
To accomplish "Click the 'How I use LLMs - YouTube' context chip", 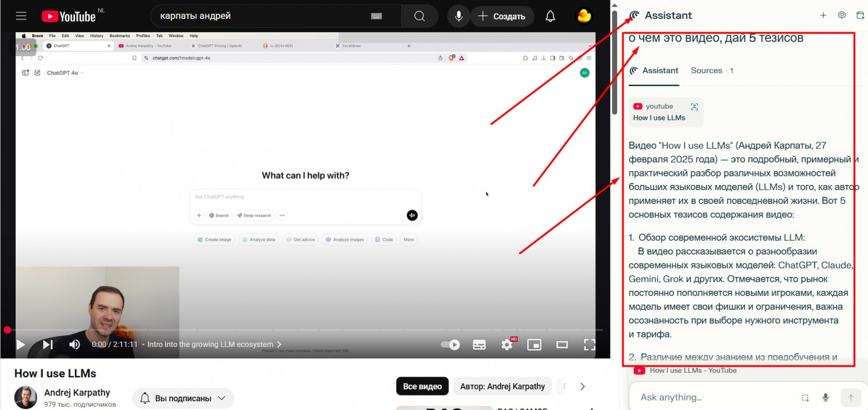I will point(685,370).
